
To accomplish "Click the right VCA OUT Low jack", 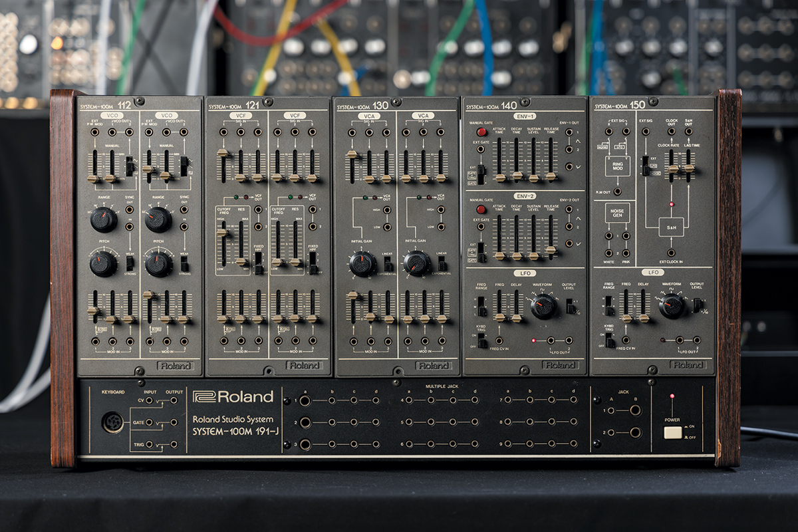I will tap(440, 227).
